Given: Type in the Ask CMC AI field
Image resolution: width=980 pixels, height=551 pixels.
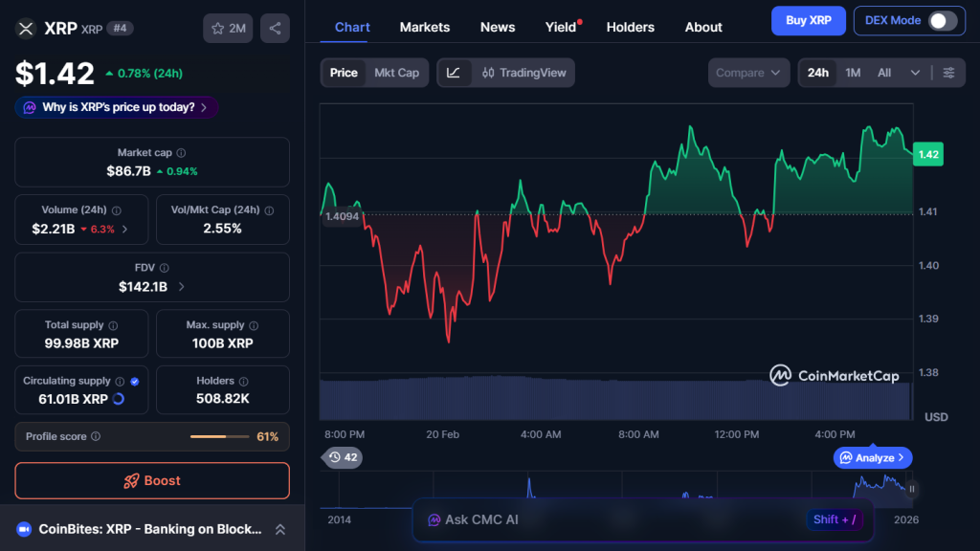Looking at the screenshot, I should (612, 520).
